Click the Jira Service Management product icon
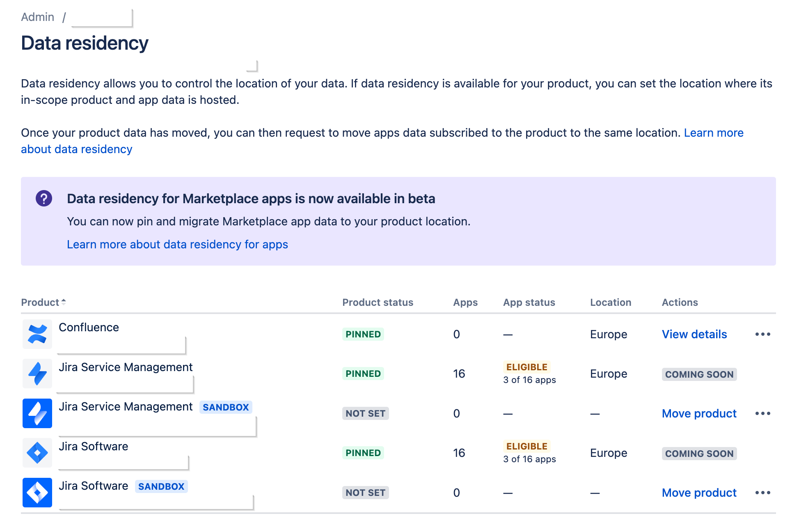Screen dimensions: 799x532 coord(37,374)
